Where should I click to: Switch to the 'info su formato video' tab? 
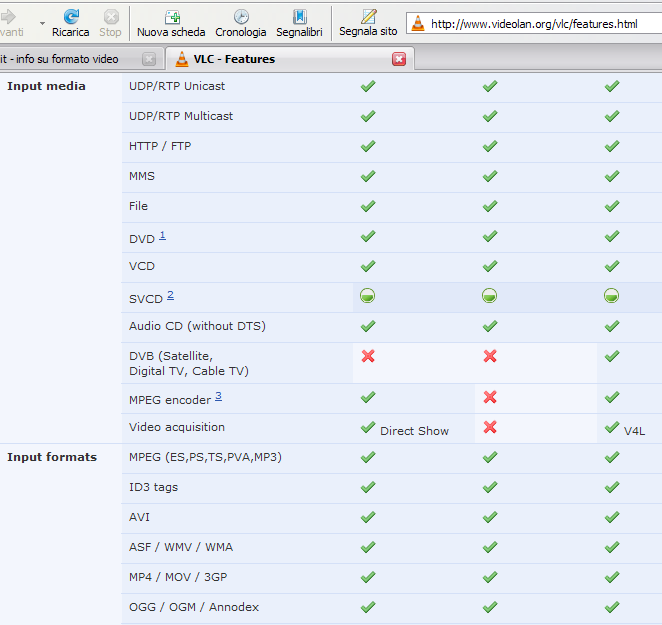coord(60,60)
